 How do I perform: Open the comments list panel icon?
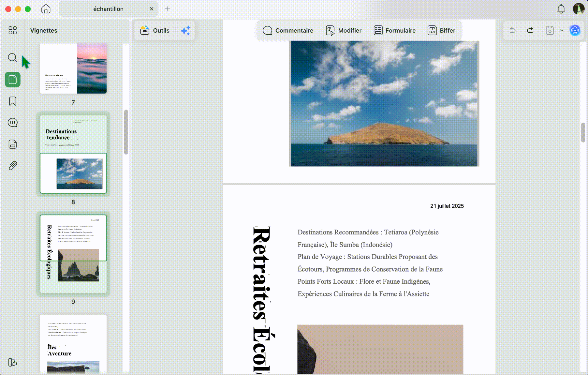point(13,123)
